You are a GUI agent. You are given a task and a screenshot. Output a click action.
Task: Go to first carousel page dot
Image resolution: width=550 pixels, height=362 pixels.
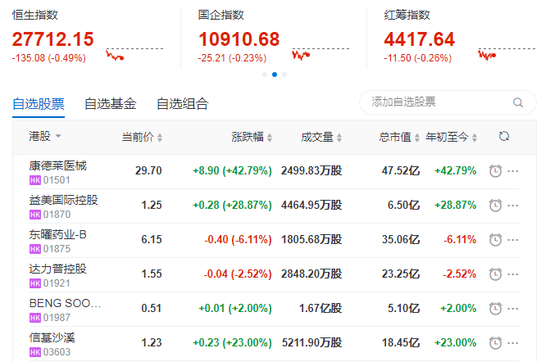click(265, 74)
